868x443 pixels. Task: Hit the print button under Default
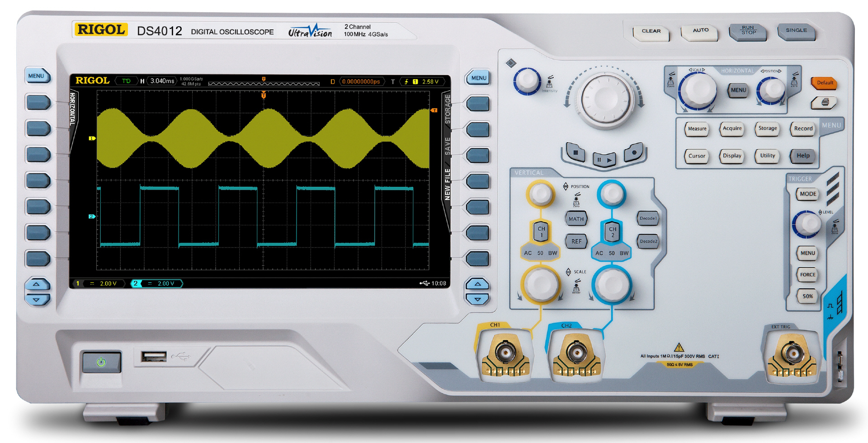coord(824,102)
